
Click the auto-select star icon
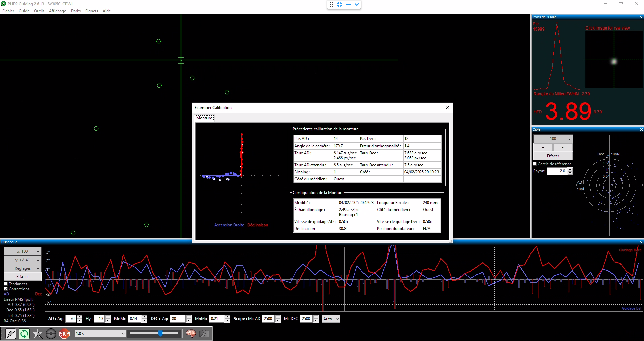pyautogui.click(x=38, y=334)
